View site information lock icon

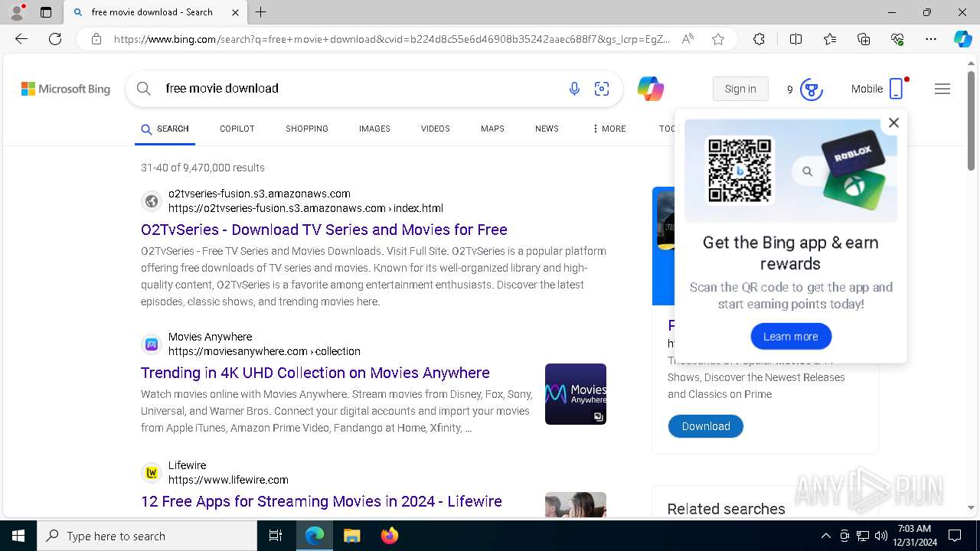click(96, 39)
